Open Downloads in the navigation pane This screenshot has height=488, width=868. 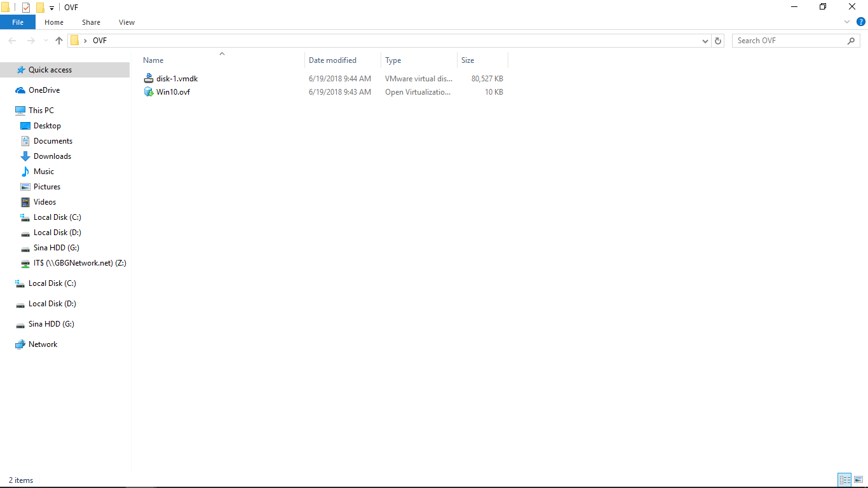52,156
